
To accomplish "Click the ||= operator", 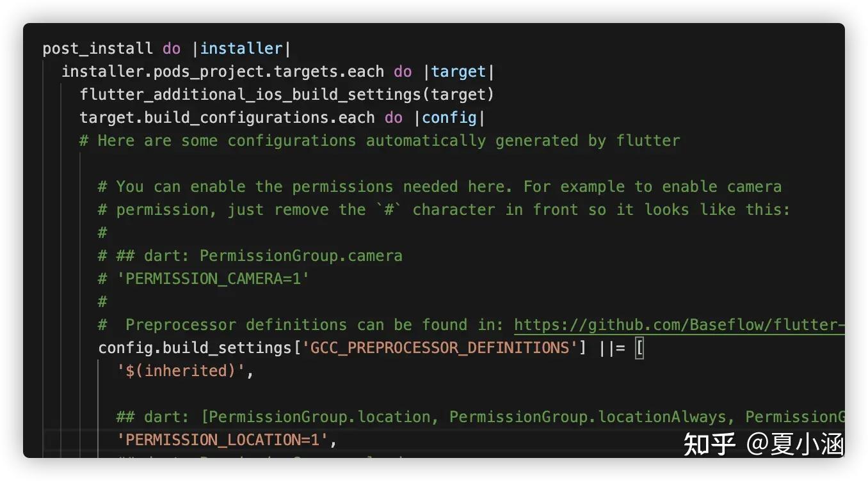I will (611, 348).
